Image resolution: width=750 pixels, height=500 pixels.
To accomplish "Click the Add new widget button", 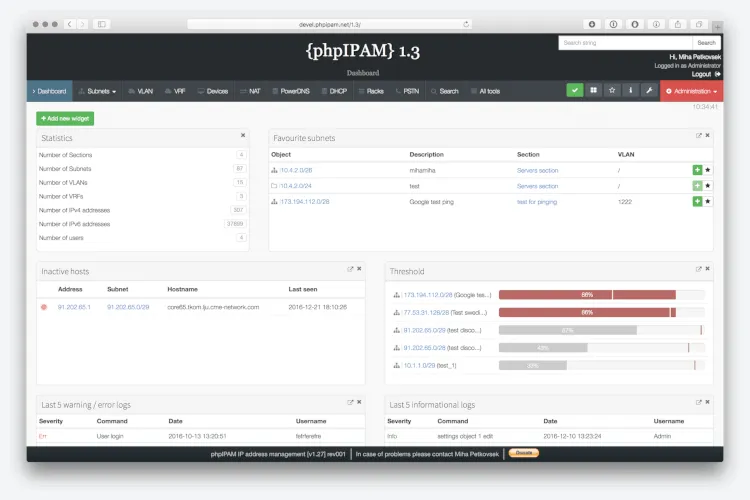I will [x=65, y=119].
